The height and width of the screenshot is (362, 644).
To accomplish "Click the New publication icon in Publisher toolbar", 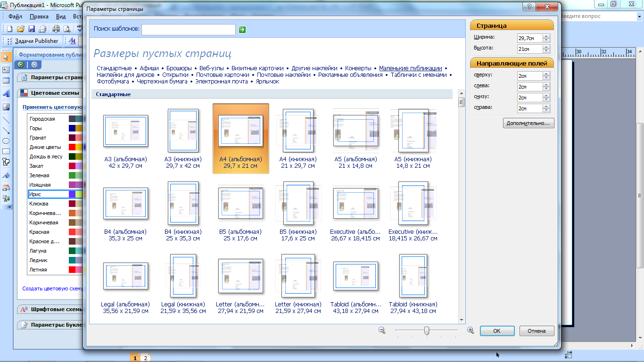I will click(x=9, y=29).
